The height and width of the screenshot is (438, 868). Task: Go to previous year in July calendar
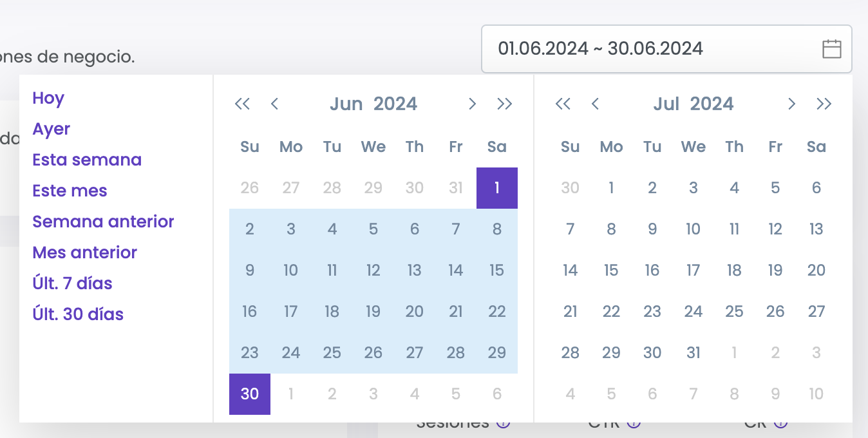(563, 104)
